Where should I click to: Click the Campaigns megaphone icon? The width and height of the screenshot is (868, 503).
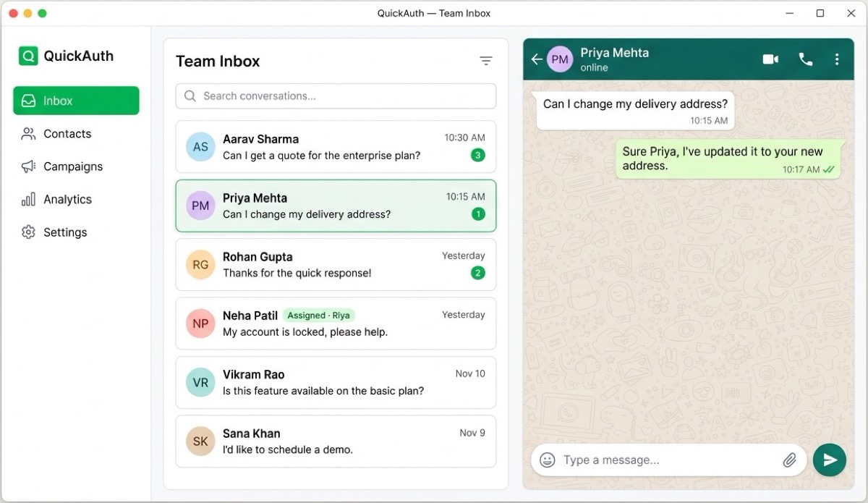(28, 166)
